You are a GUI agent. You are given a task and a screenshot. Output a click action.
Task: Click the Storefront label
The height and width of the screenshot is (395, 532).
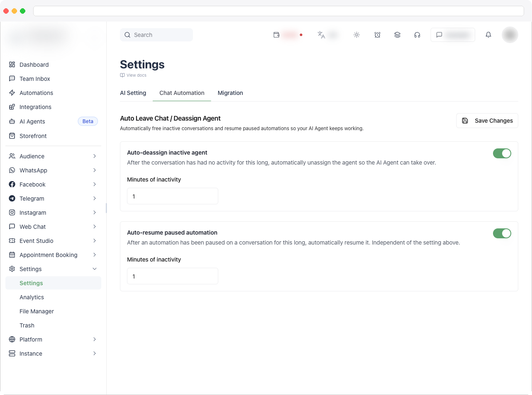[x=33, y=136]
